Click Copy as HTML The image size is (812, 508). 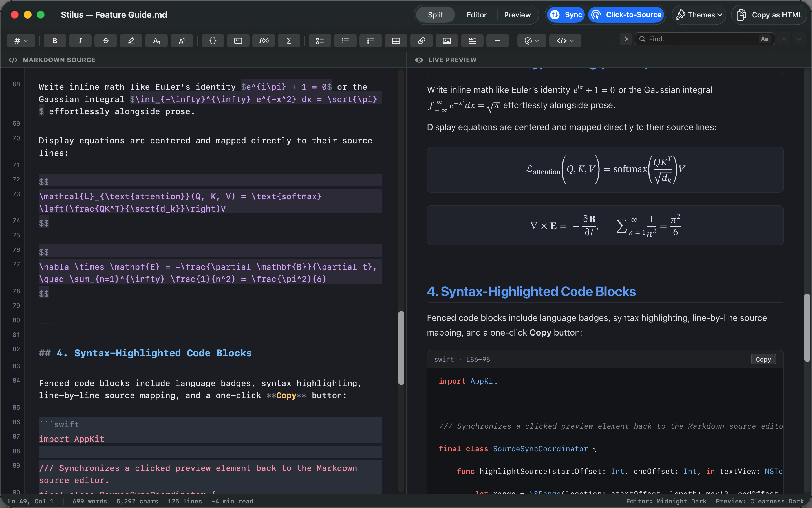pyautogui.click(x=769, y=15)
